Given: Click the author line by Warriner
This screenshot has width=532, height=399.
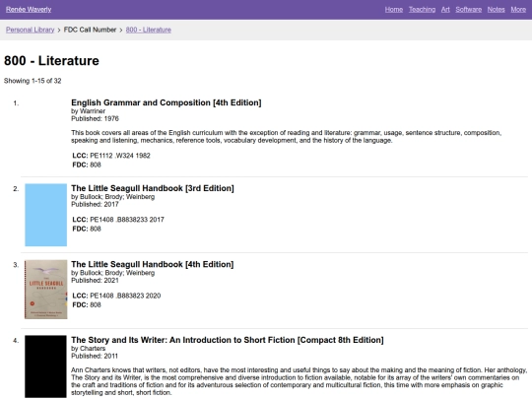Looking at the screenshot, I should 89,111.
